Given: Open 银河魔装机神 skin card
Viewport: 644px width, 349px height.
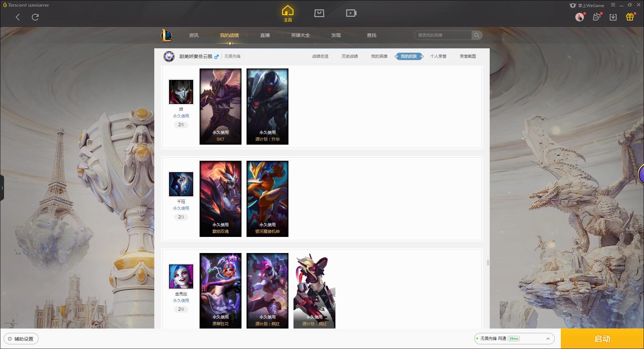Looking at the screenshot, I should tap(267, 199).
